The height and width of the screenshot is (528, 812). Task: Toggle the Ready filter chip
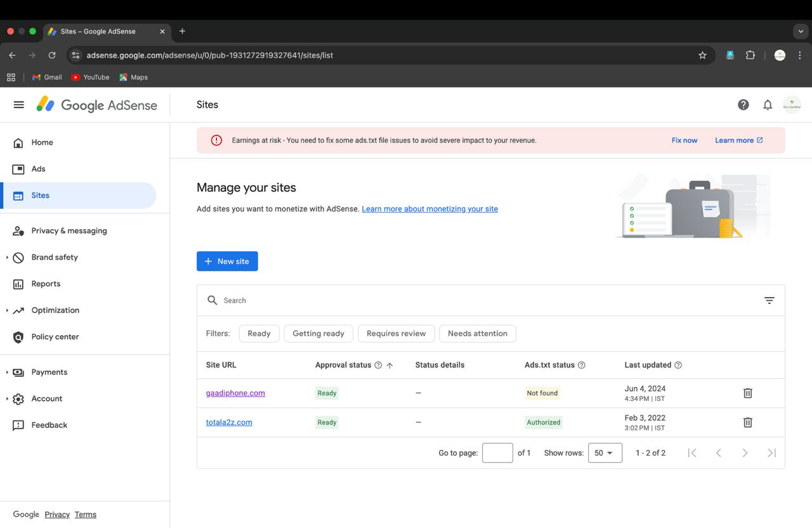(259, 333)
